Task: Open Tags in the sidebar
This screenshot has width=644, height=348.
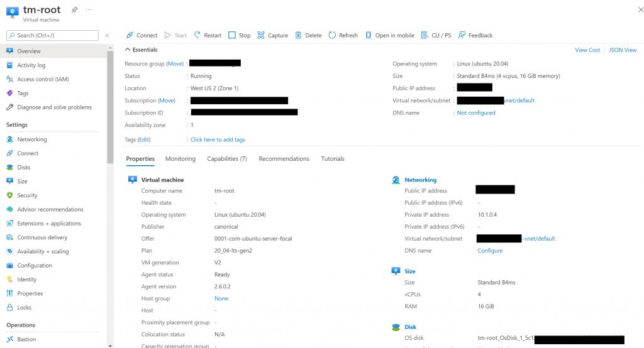Action: (23, 93)
